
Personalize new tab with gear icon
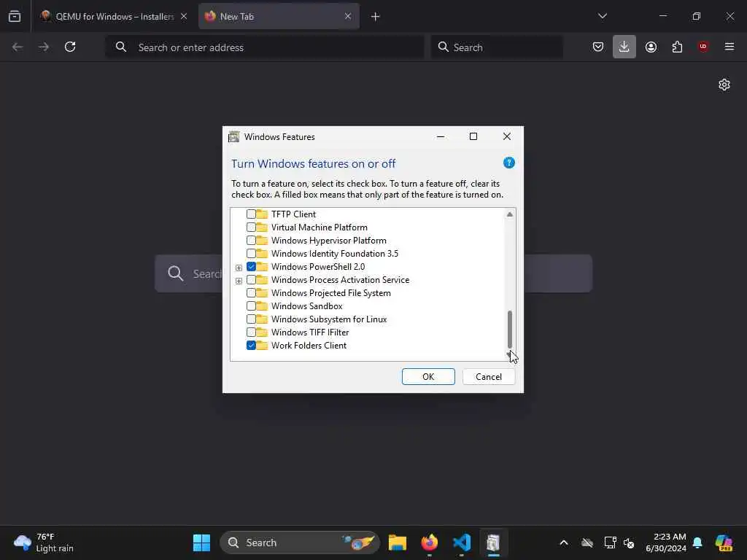pyautogui.click(x=724, y=85)
